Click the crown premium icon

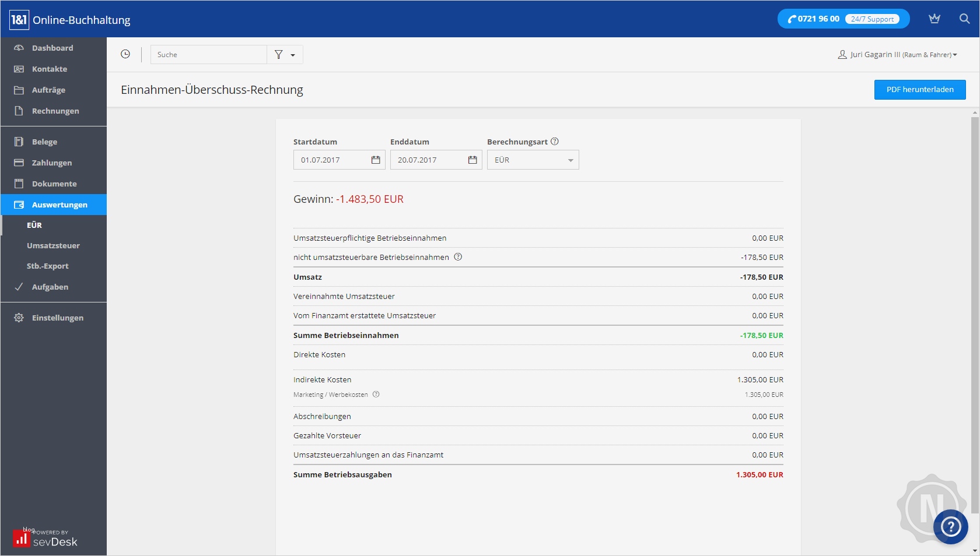tap(935, 19)
